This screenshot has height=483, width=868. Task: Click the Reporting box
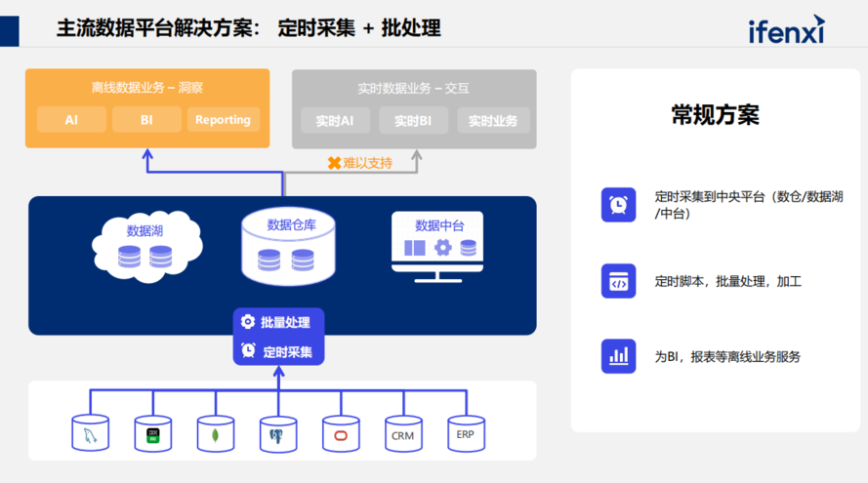(x=223, y=120)
